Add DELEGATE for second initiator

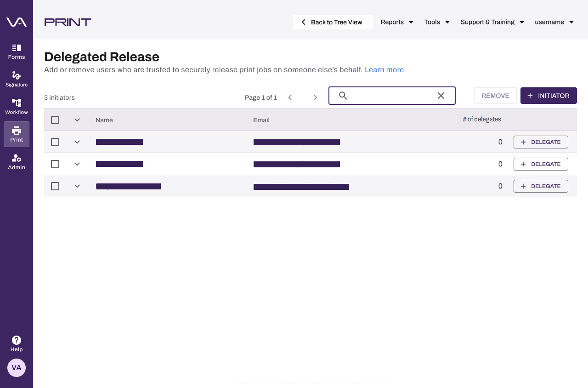541,164
